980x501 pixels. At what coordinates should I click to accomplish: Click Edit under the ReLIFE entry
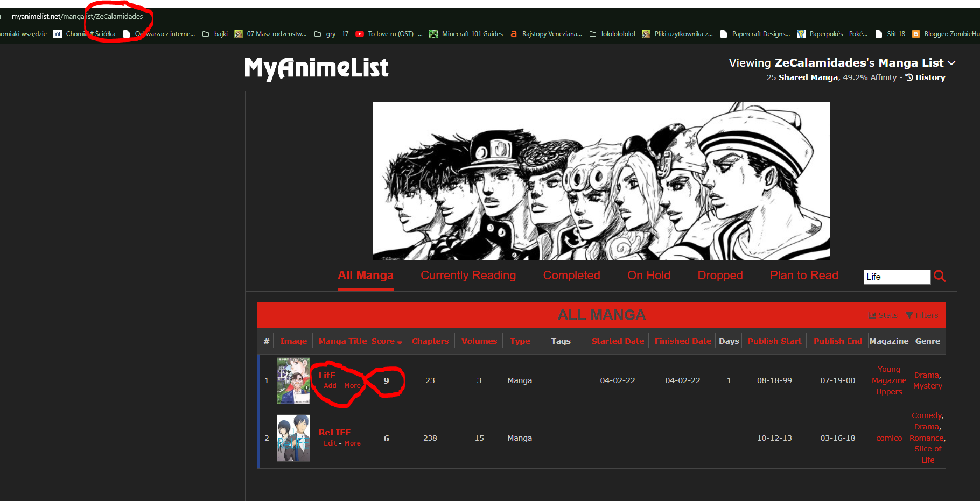[330, 443]
